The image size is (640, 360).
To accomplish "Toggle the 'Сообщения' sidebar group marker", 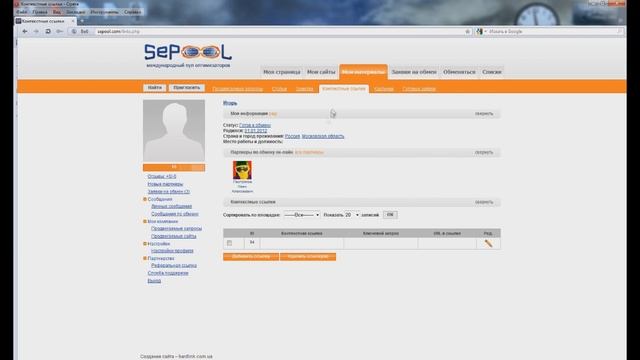I will (145, 199).
